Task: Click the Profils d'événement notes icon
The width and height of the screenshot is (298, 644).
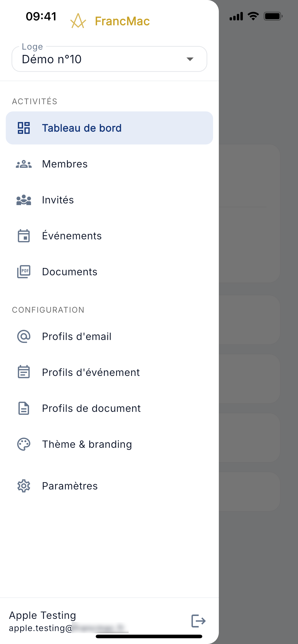Action: (x=24, y=372)
